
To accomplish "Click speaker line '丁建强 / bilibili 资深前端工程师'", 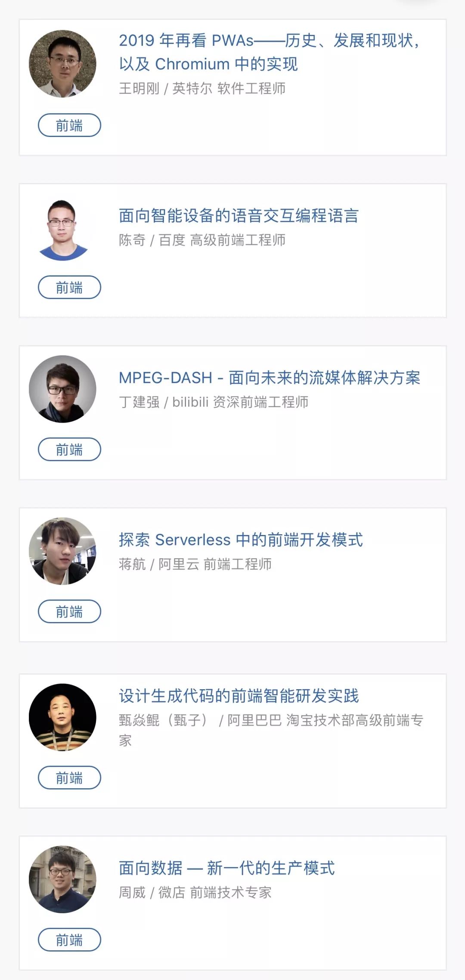I will click(x=213, y=402).
